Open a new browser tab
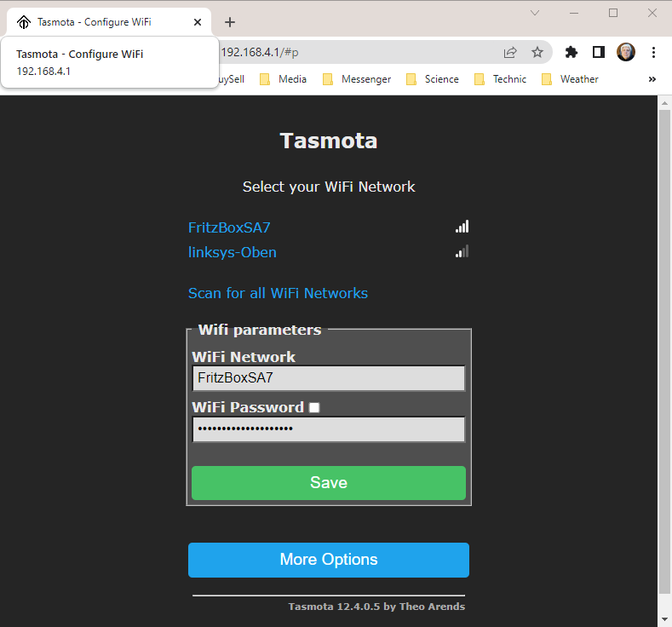672x627 pixels. 230,22
